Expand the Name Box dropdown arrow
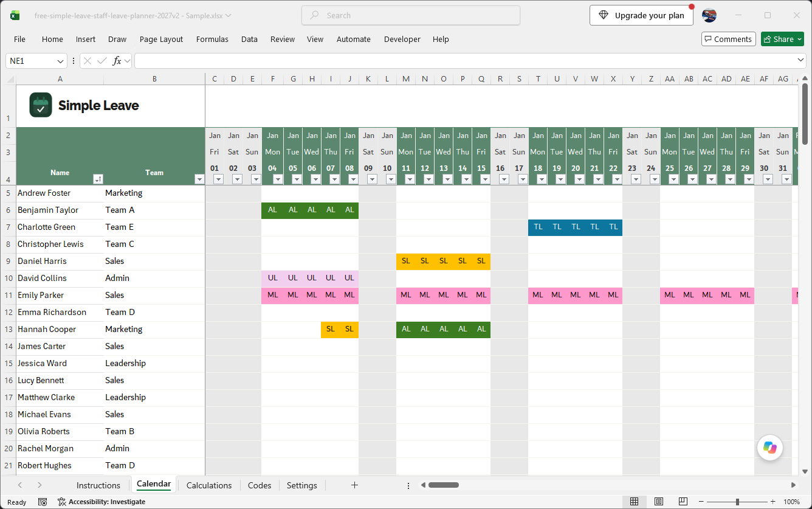 [60, 61]
